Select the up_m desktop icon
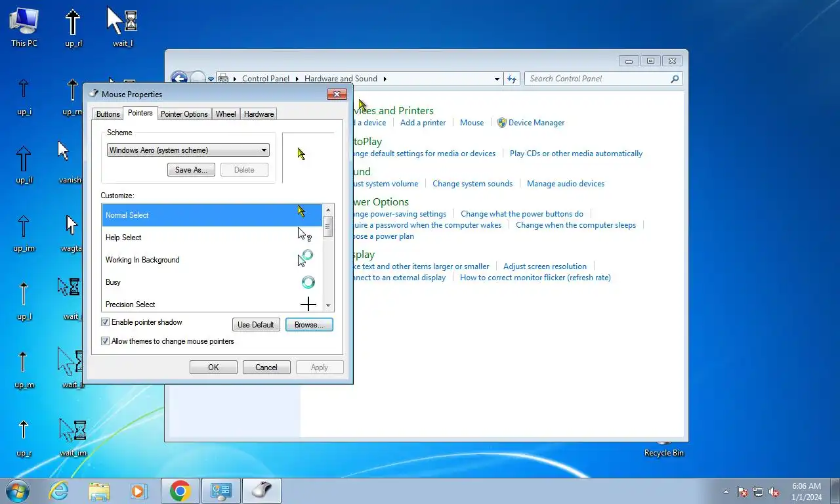 point(24,369)
